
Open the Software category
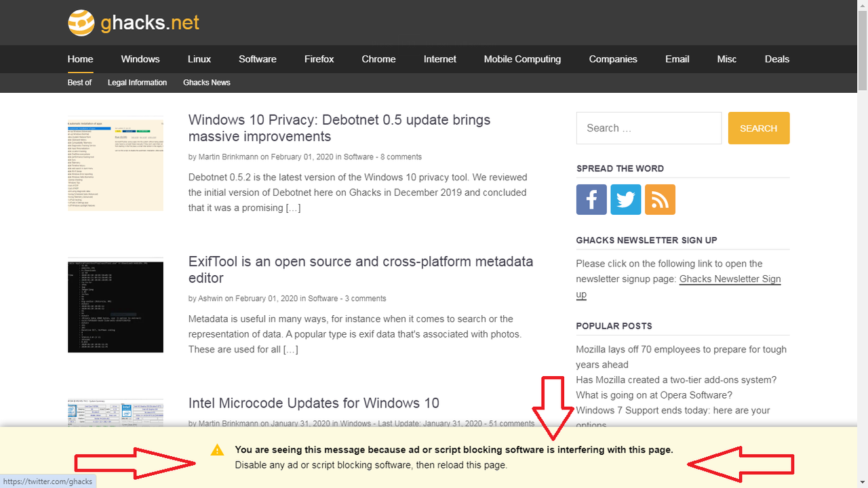coord(258,59)
